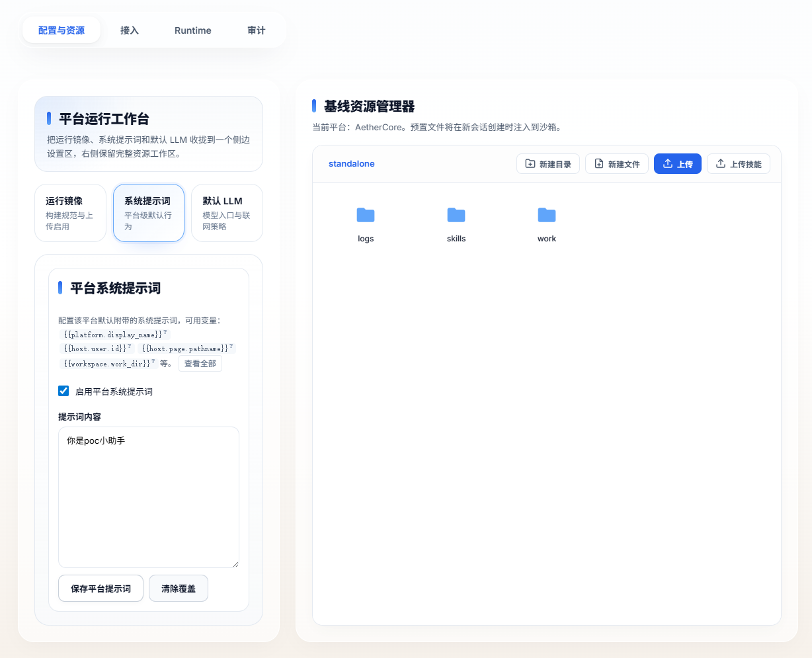
Task: Open the work folder icon
Action: [x=547, y=215]
